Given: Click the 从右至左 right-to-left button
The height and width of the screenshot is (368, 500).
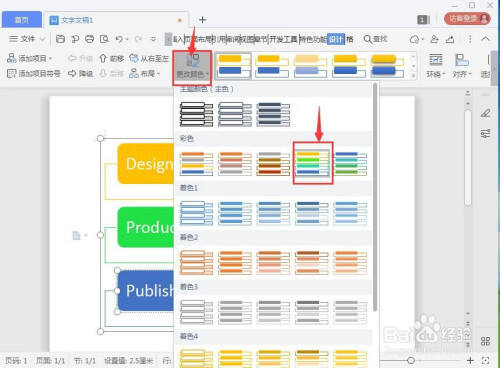Looking at the screenshot, I should point(149,59).
